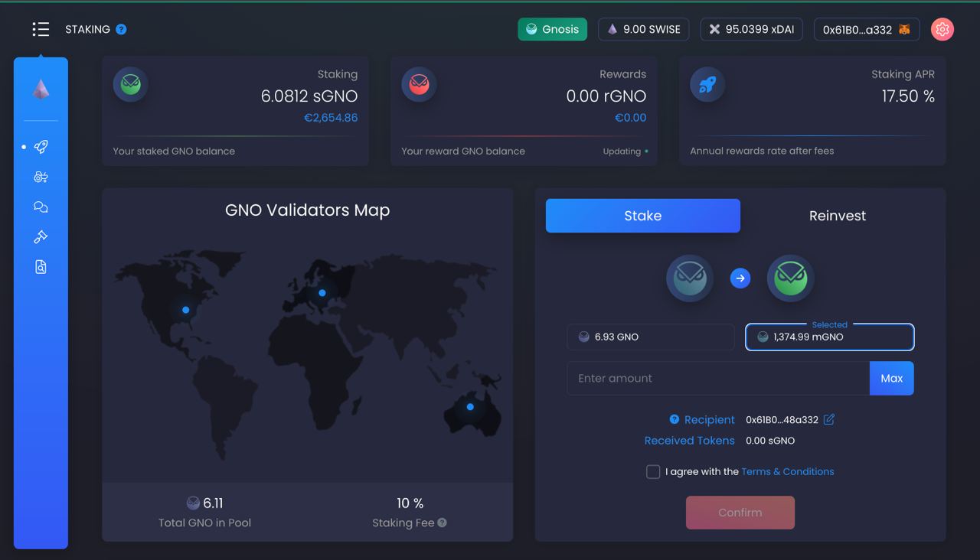Viewport: 980px width, 560px height.
Task: Open the wallet address 0x61B0...a332 menu
Action: coord(867,29)
